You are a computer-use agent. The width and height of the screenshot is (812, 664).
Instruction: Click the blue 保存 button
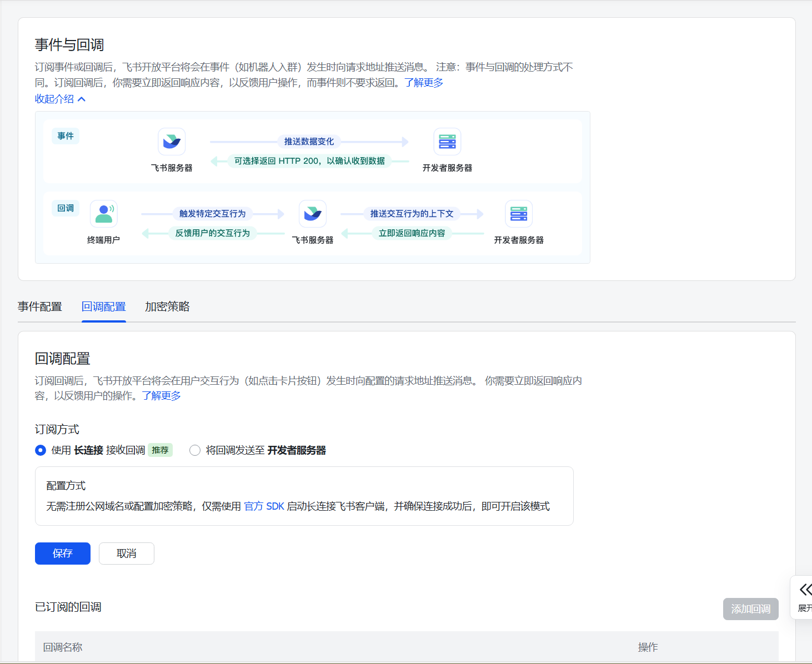(63, 554)
